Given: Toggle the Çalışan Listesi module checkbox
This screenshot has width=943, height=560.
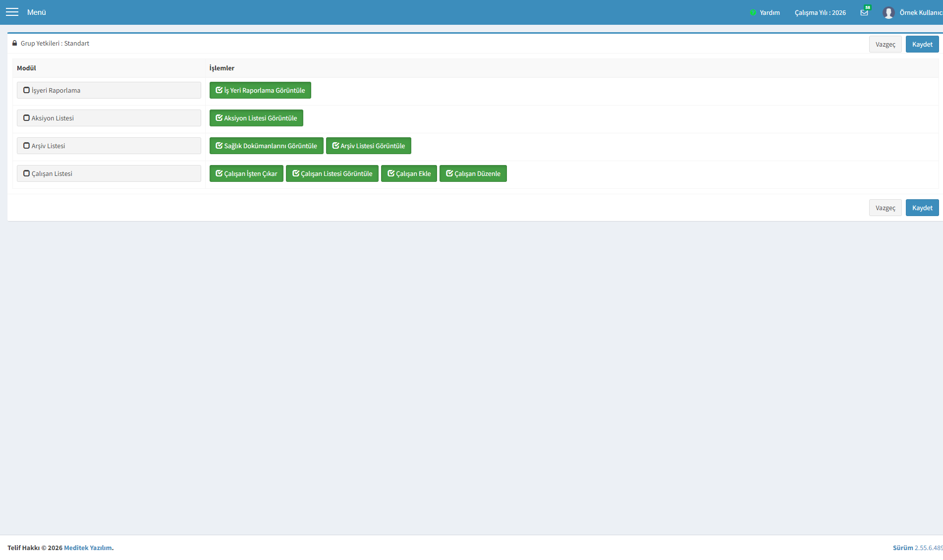Looking at the screenshot, I should [x=27, y=173].
